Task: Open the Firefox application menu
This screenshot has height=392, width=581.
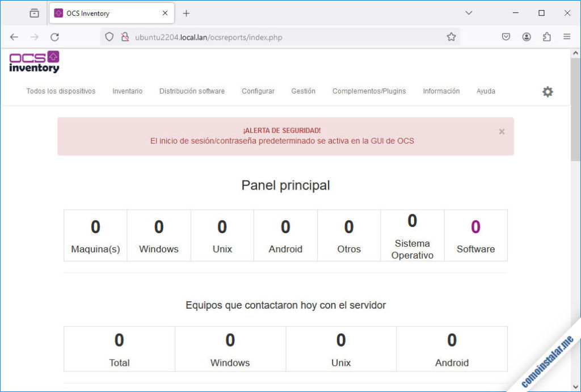Action: coord(567,36)
